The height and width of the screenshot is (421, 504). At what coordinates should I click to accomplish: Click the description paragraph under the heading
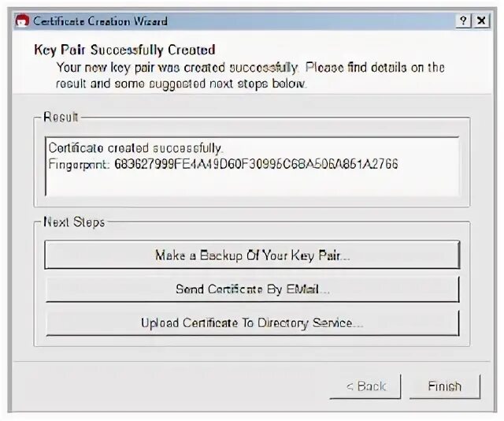[x=250, y=76]
